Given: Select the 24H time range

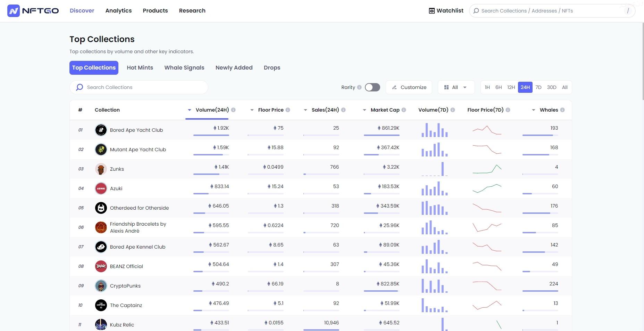Looking at the screenshot, I should (525, 87).
